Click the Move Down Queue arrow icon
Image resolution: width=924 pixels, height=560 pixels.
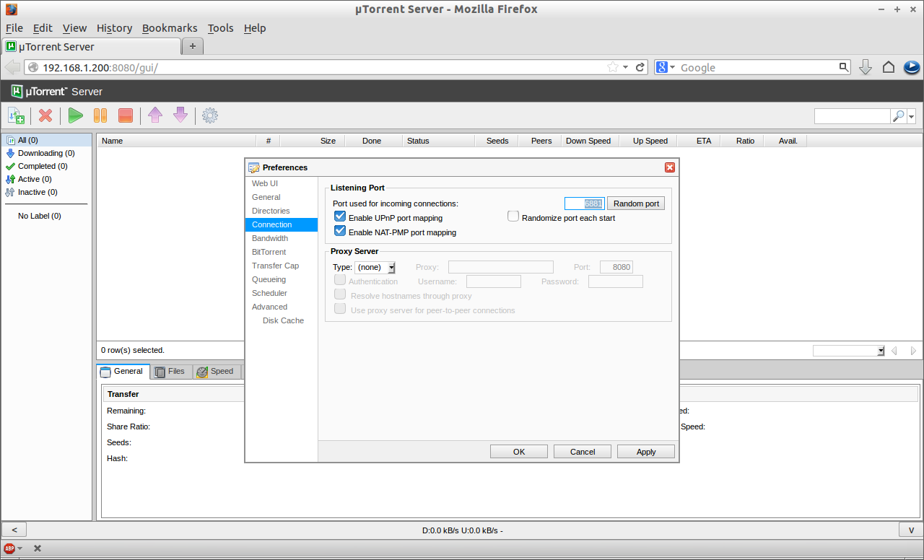pyautogui.click(x=180, y=115)
